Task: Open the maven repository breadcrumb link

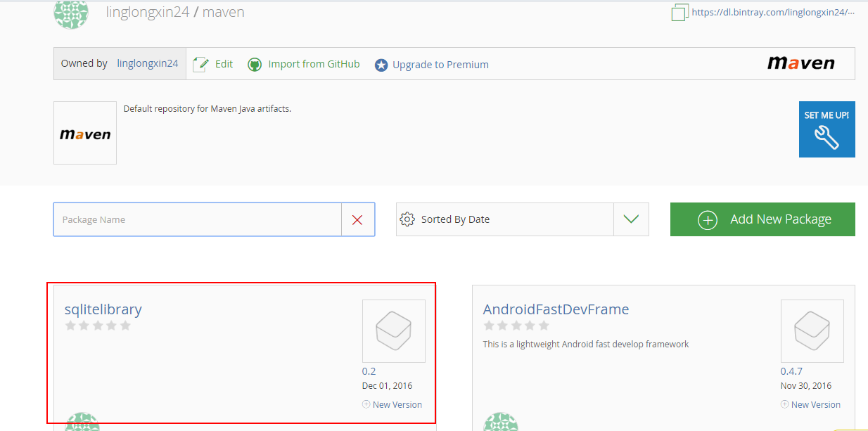Action: pos(224,12)
